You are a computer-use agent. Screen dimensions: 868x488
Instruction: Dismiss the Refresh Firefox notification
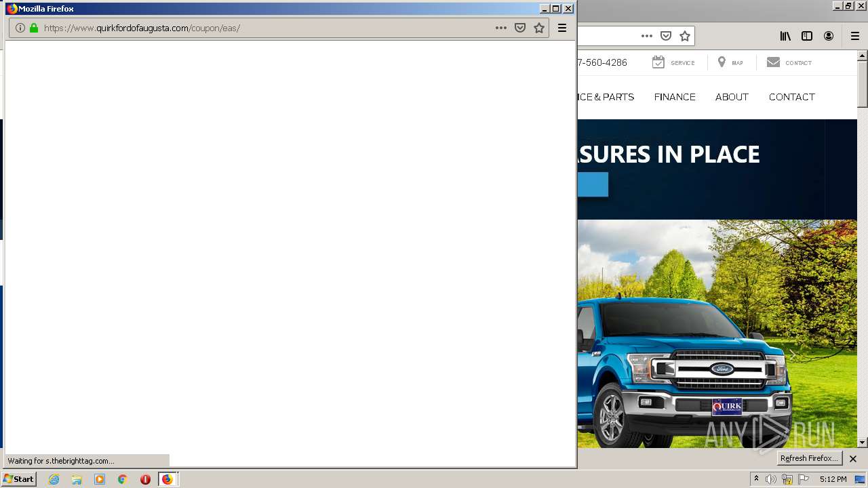tap(853, 459)
